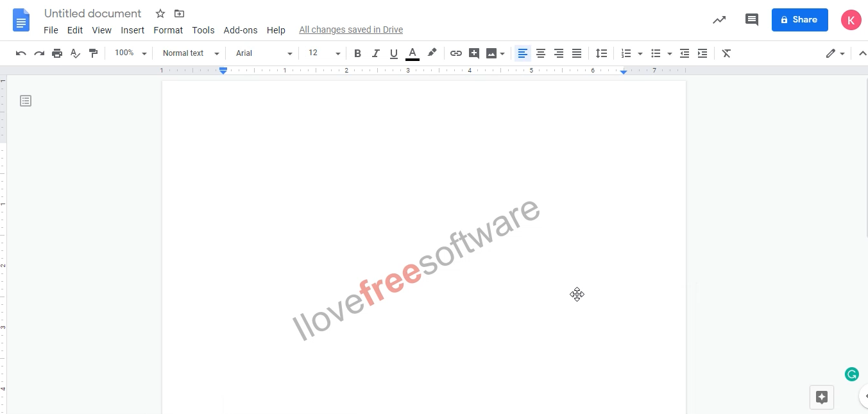The image size is (868, 414).
Task: Open the Format menu
Action: tap(168, 30)
